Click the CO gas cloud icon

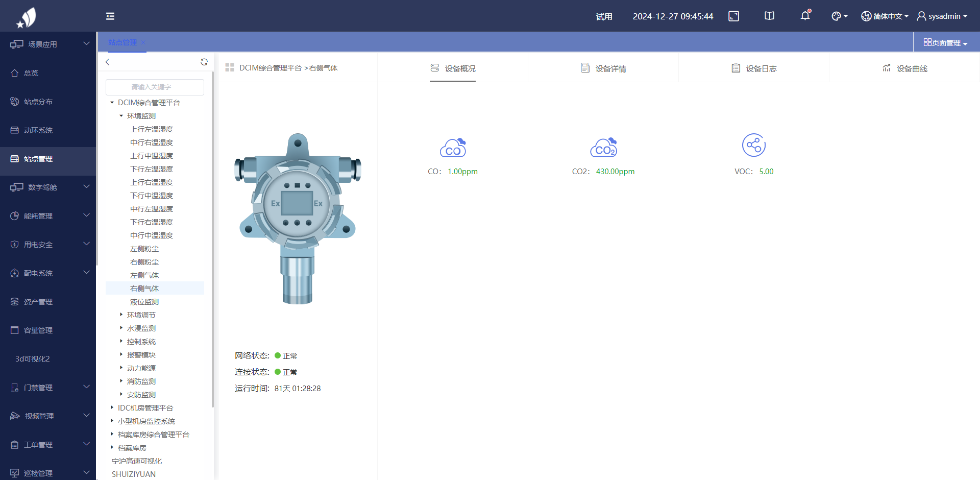point(453,148)
